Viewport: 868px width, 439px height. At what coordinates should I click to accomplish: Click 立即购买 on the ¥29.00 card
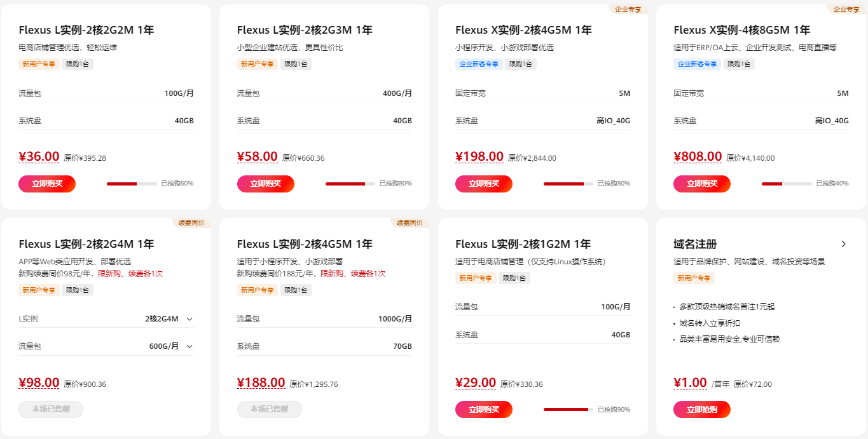484,409
